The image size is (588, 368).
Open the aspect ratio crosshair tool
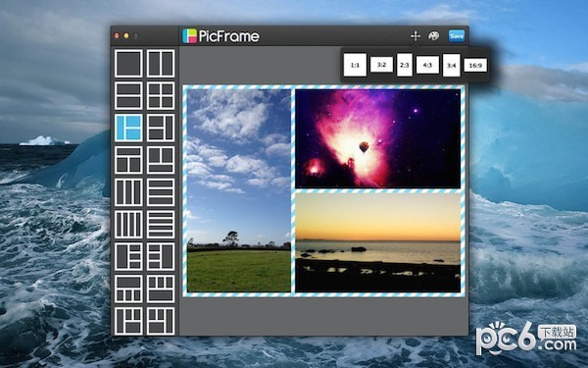click(416, 36)
